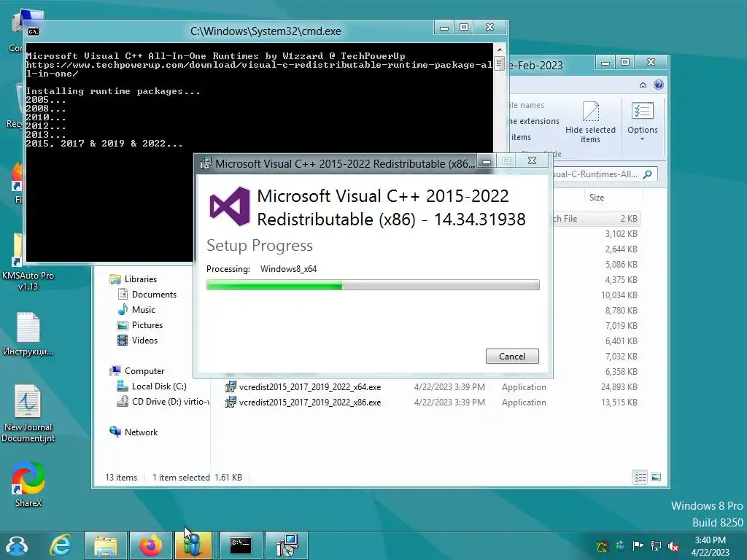The width and height of the screenshot is (747, 560).
Task: Switch to large icons view
Action: [x=656, y=477]
